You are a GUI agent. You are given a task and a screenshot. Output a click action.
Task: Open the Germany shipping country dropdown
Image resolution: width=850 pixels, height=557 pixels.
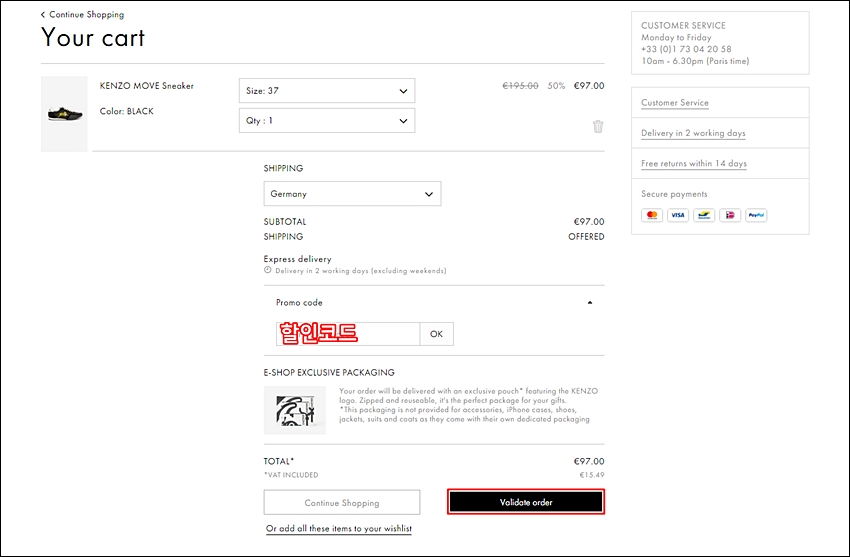point(352,193)
